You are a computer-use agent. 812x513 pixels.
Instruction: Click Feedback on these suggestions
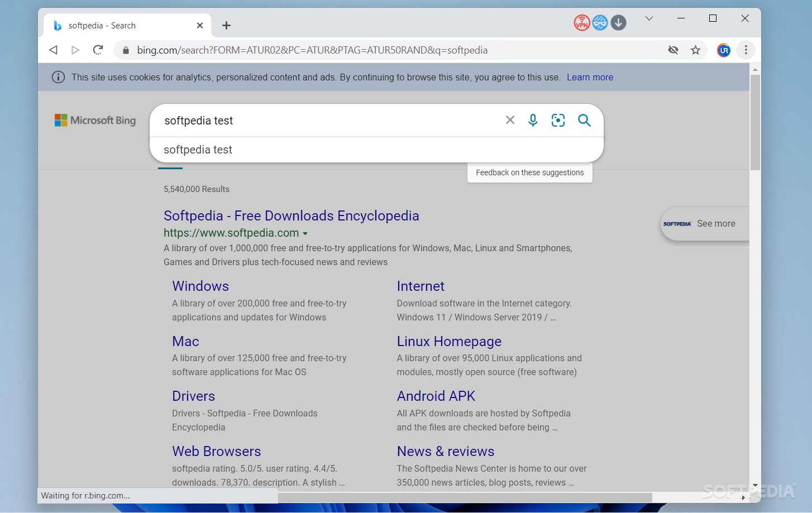[529, 172]
